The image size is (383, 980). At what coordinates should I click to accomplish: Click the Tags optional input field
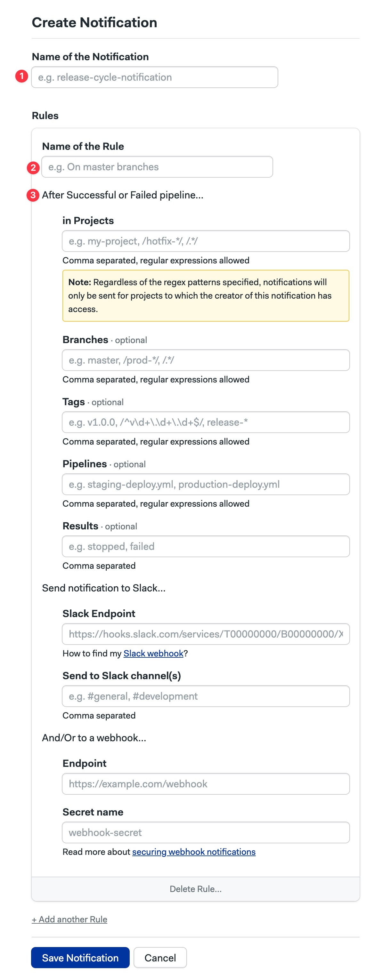pos(206,422)
